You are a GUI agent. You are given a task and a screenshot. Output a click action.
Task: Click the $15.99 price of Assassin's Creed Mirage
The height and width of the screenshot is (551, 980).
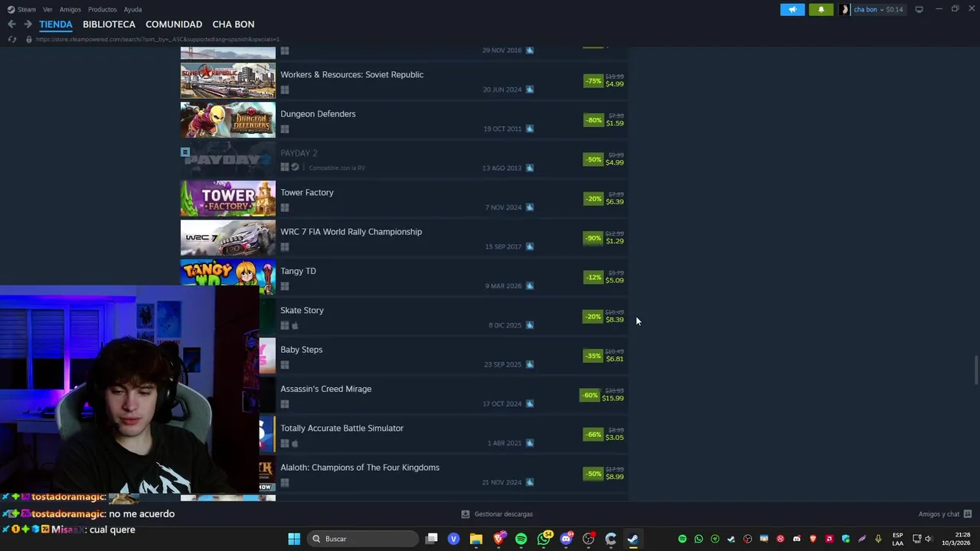[612, 398]
